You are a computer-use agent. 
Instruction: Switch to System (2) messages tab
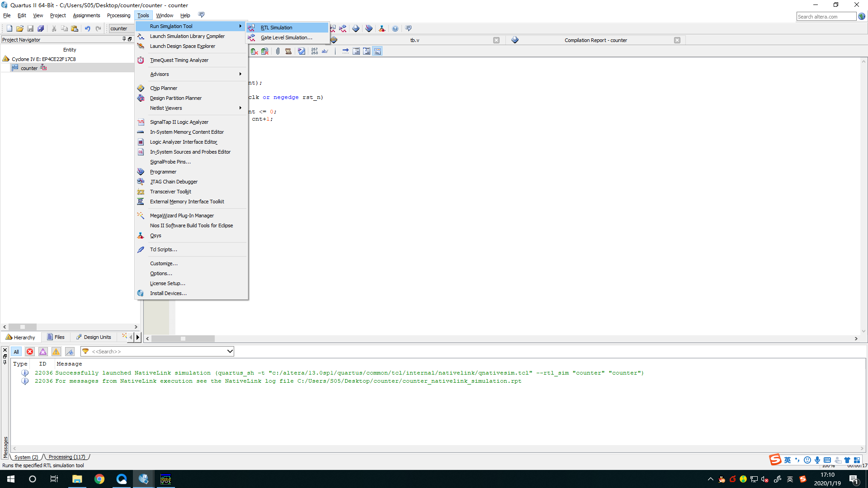(26, 457)
